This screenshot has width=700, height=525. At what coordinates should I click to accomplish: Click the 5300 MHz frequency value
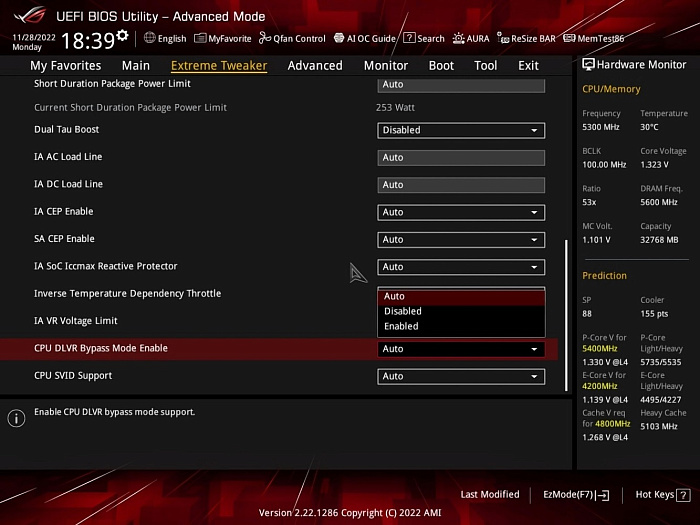(601, 127)
